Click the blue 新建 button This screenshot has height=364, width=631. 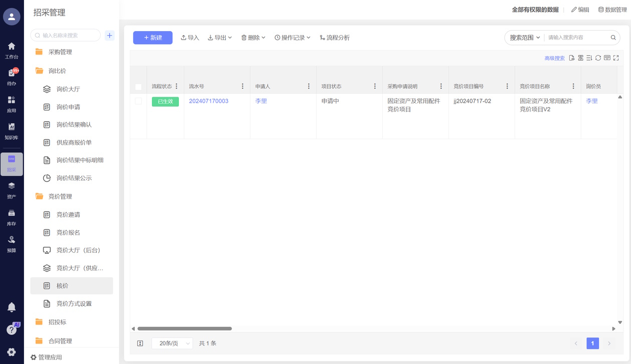(x=153, y=38)
